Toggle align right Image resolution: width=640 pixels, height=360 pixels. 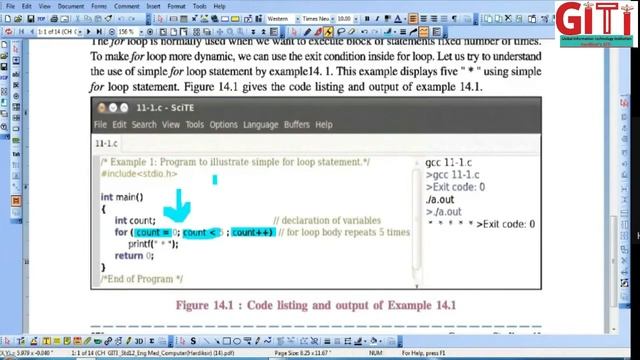pyautogui.click(x=433, y=19)
